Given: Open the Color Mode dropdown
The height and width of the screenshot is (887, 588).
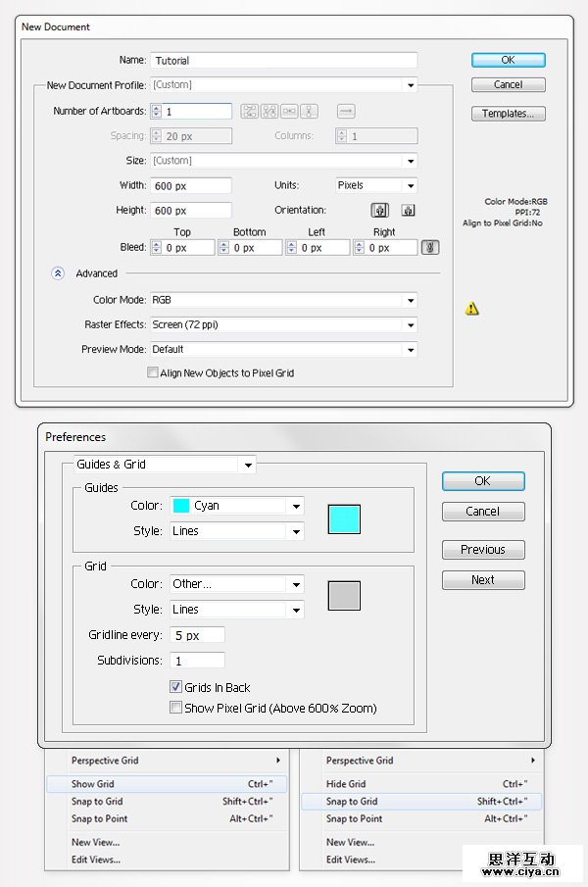Looking at the screenshot, I should click(283, 300).
